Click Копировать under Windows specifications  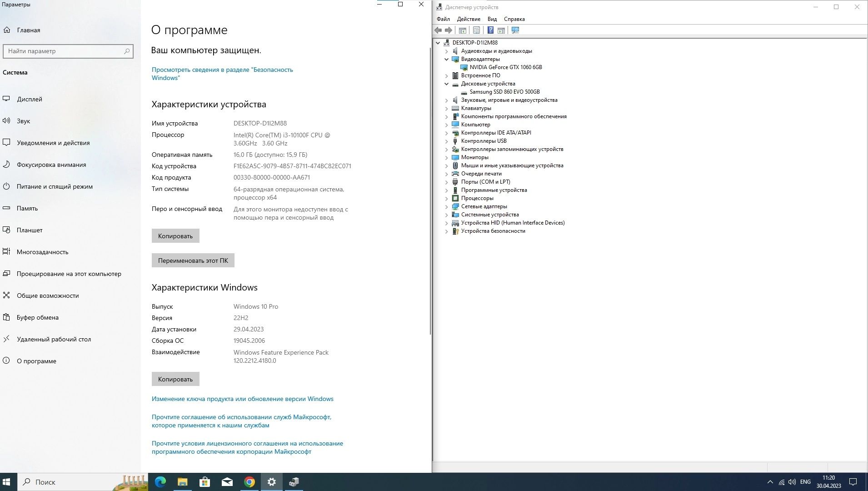coord(175,379)
